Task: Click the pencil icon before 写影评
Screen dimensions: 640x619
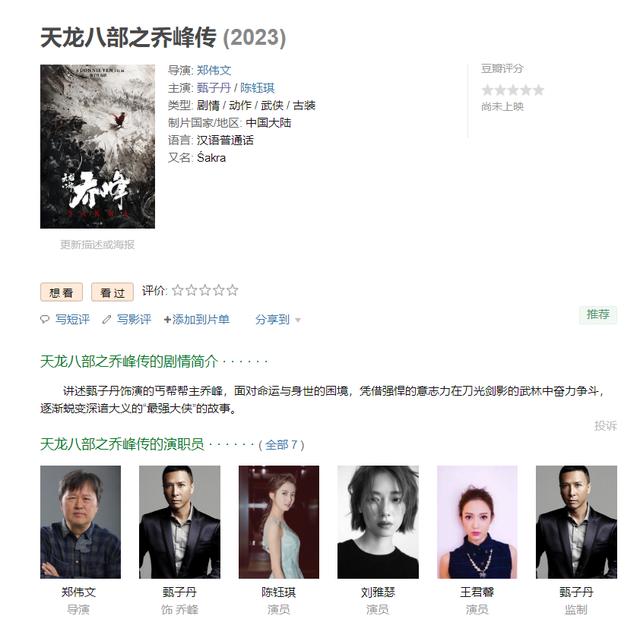Action: click(107, 319)
